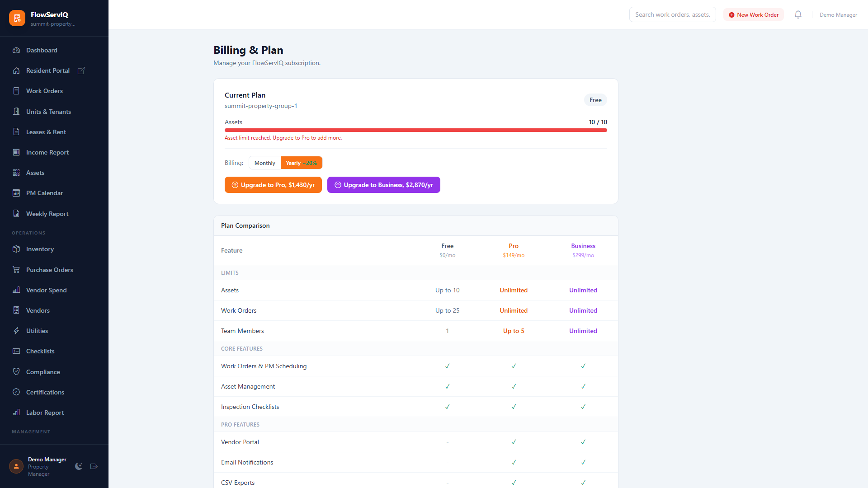Viewport: 868px width, 488px height.
Task: Click the Leases & Rent file icon
Action: point(16,131)
